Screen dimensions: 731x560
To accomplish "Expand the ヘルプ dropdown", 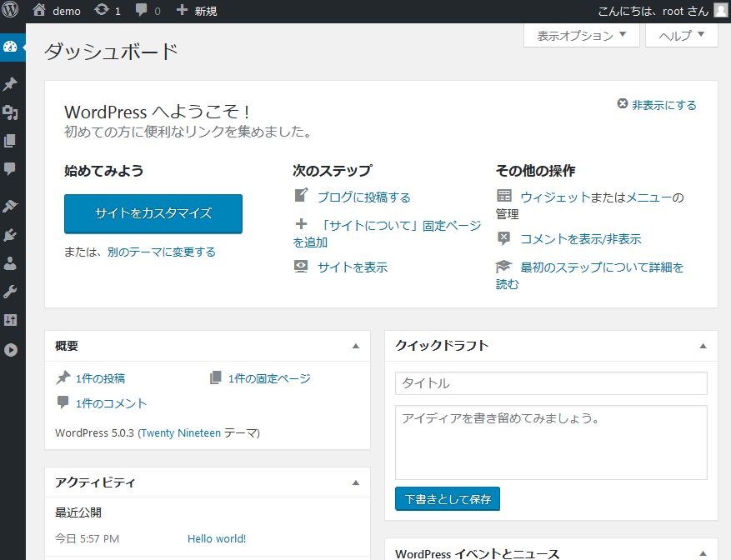I will (681, 36).
